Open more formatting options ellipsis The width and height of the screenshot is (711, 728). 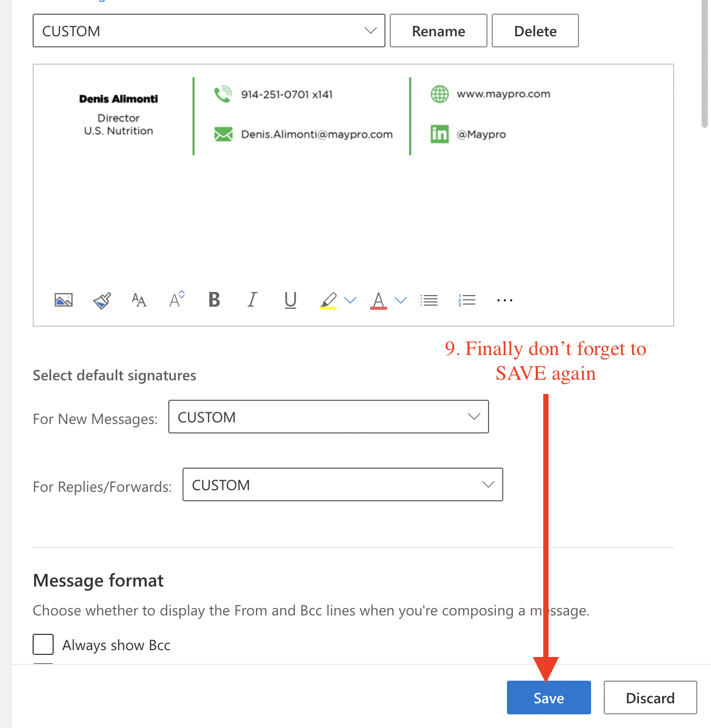coord(504,300)
